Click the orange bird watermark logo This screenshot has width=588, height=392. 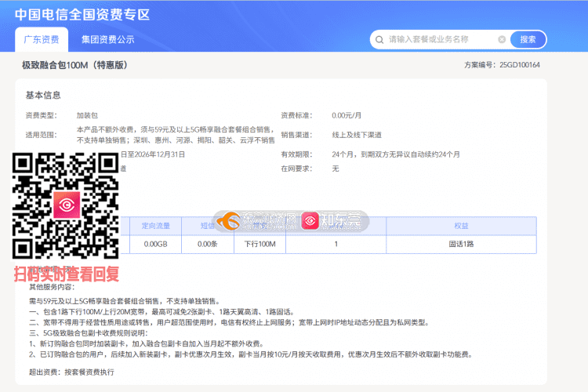[228, 222]
